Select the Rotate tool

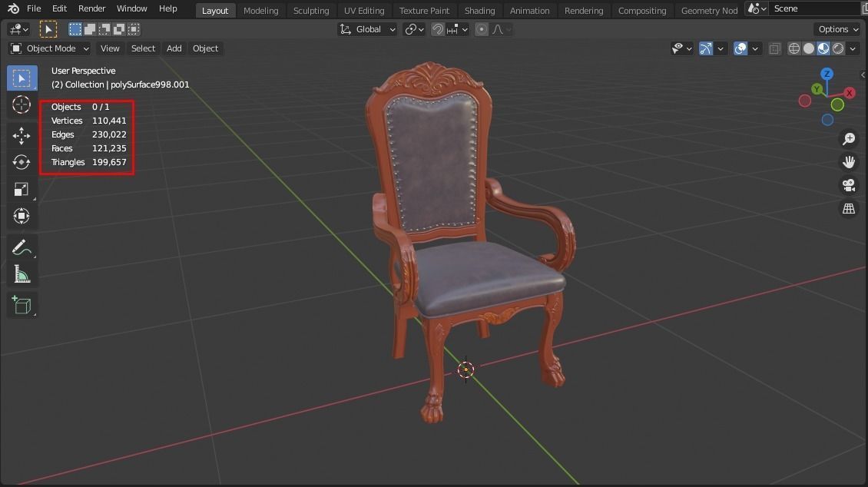click(x=22, y=162)
